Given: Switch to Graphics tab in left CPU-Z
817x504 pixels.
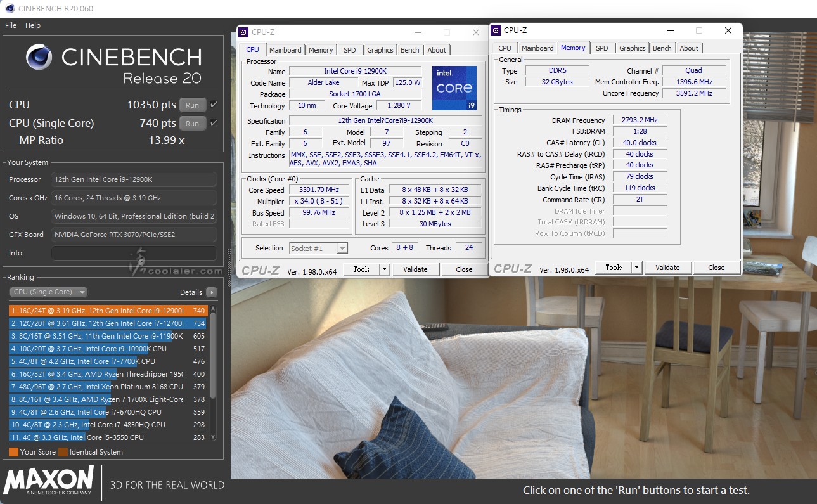Looking at the screenshot, I should click(x=380, y=50).
